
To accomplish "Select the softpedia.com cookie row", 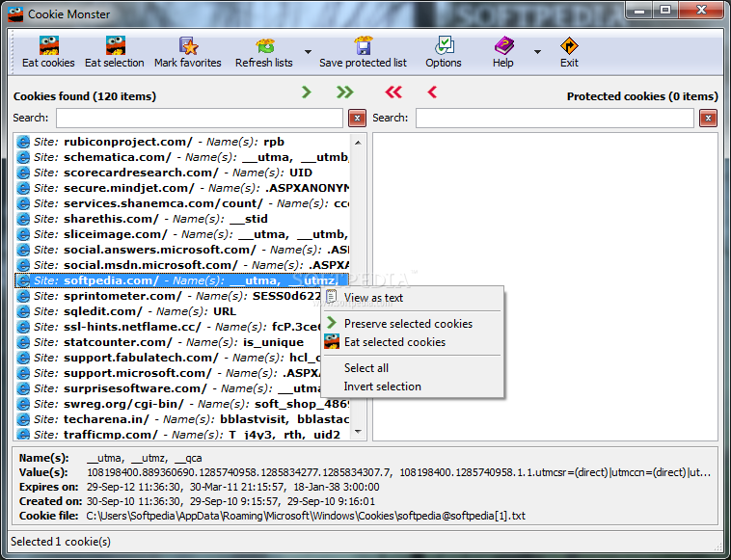I will click(x=182, y=280).
